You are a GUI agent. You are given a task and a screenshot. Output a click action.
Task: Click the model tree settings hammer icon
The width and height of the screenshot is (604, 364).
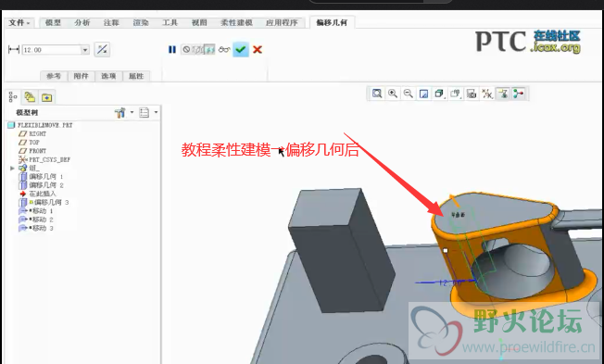click(x=120, y=112)
